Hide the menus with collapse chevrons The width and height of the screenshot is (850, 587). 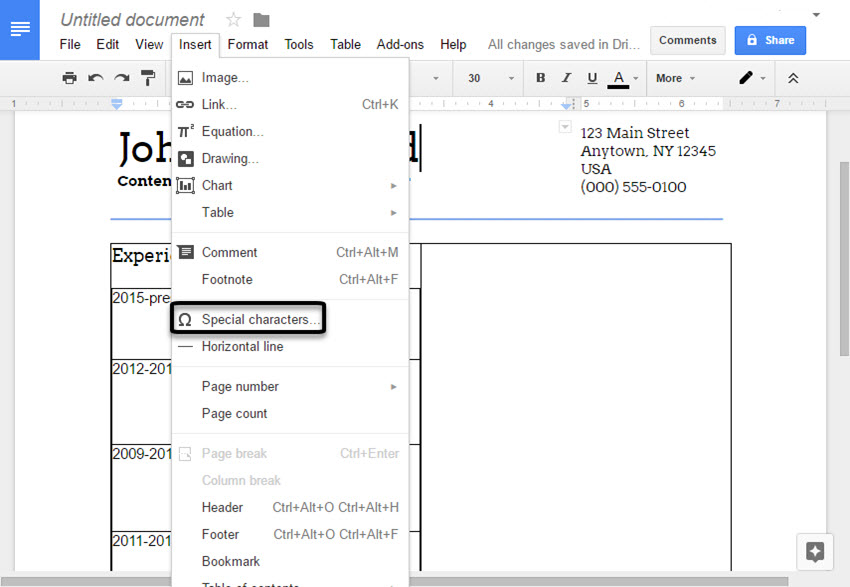click(x=793, y=79)
